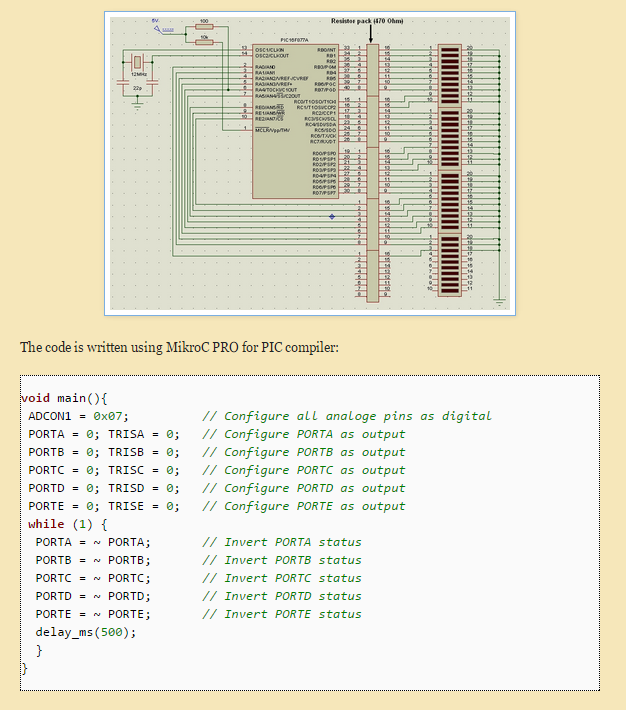Click the 'PORTE = ~ PORTE;' statement
Screen dimensions: 626x710
click(x=93, y=614)
